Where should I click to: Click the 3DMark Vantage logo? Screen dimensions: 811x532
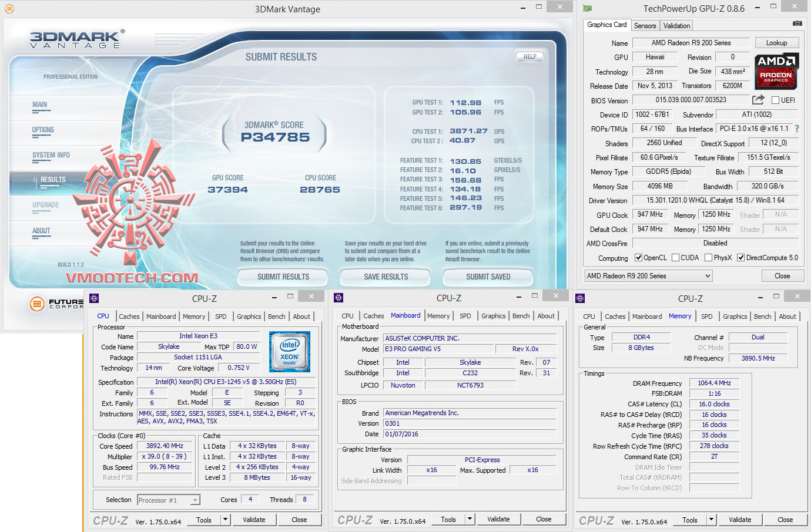pyautogui.click(x=75, y=38)
